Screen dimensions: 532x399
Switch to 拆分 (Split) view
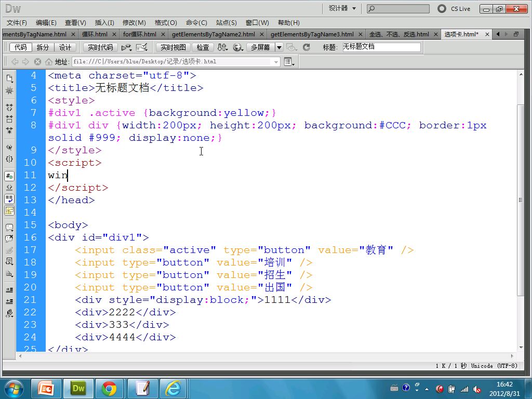pyautogui.click(x=43, y=47)
